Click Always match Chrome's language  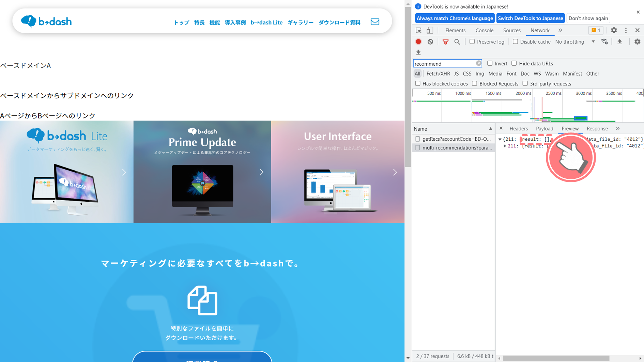455,18
